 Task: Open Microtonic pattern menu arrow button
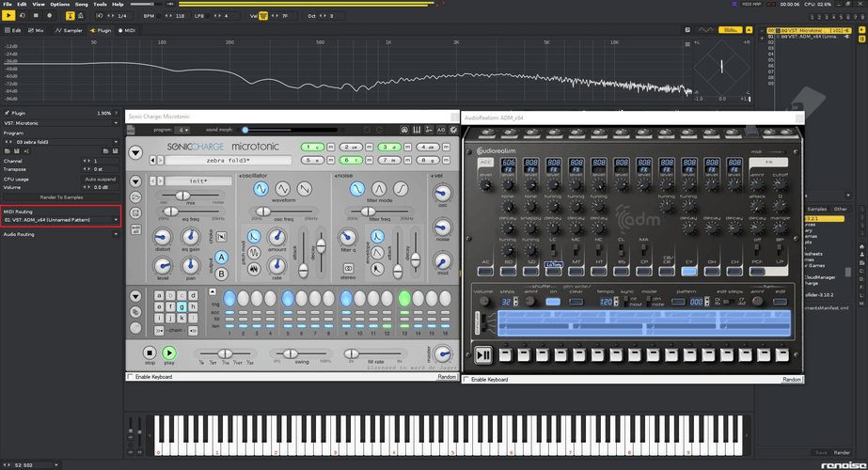point(135,297)
